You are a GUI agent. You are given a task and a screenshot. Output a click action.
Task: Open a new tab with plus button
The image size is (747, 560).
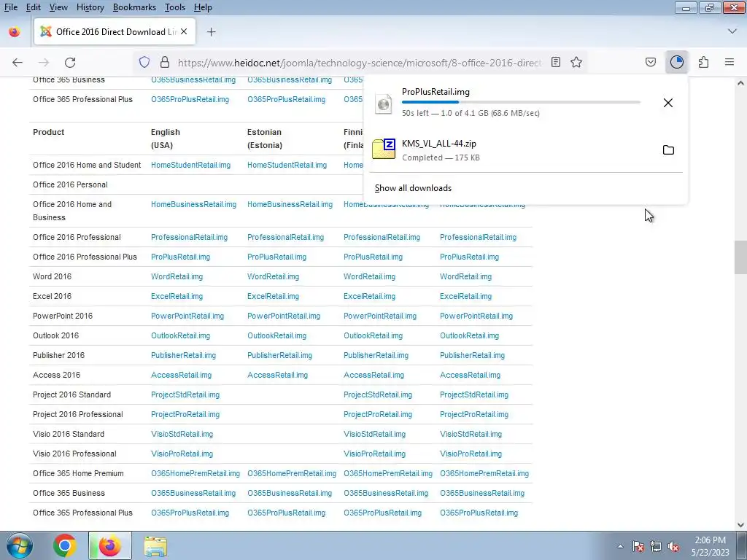pos(211,32)
